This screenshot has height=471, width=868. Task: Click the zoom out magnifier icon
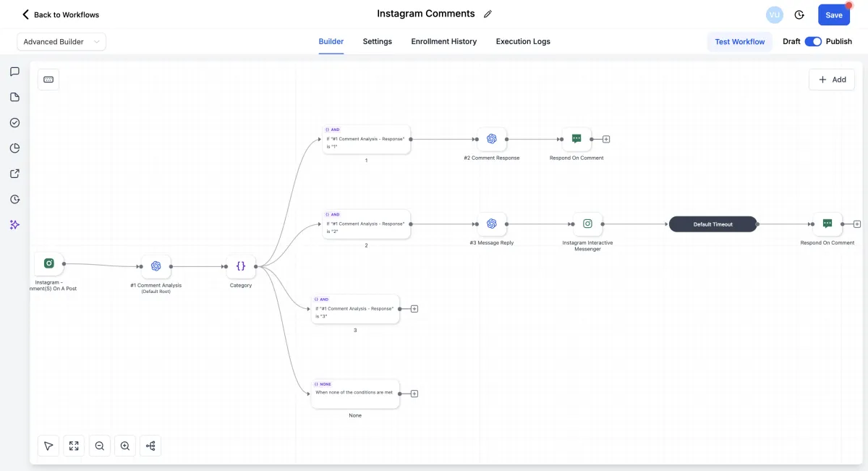point(100,446)
